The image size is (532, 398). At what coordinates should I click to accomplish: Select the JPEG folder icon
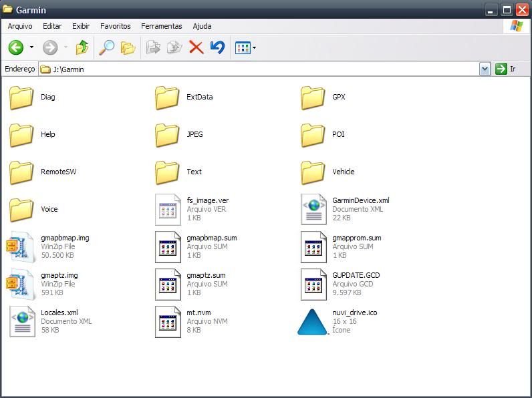point(167,135)
